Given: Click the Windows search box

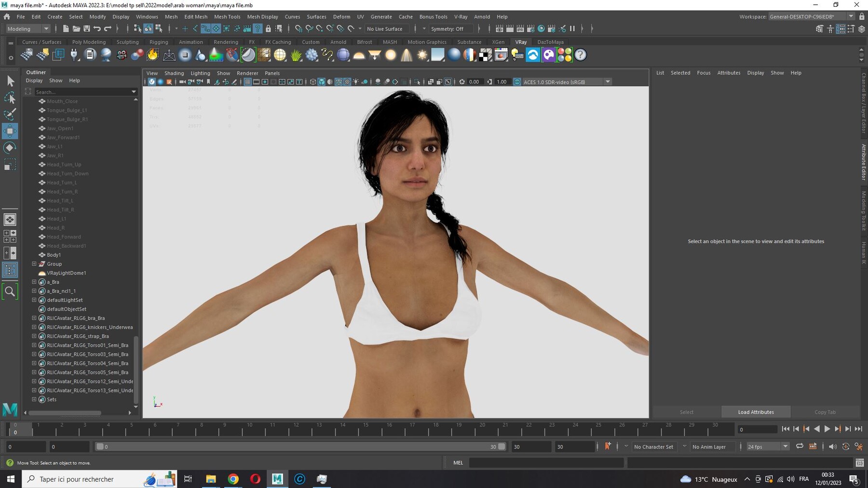Looking at the screenshot, I should (99, 479).
